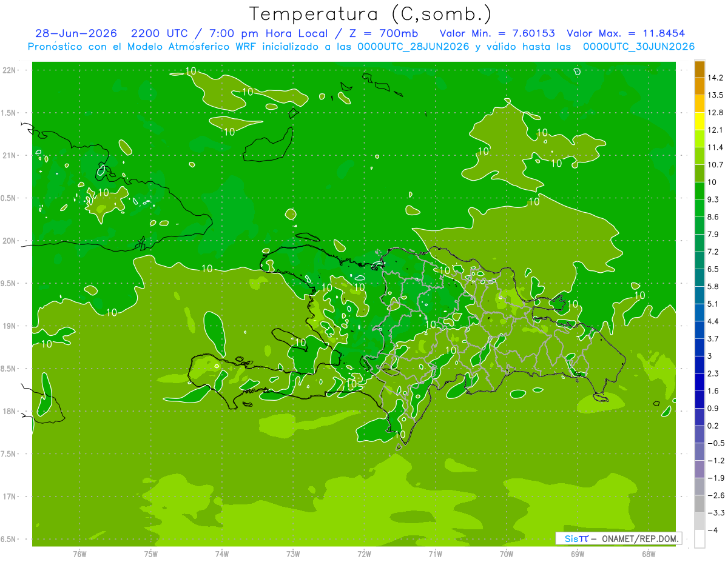The height and width of the screenshot is (562, 728).
Task: Click the 18N latitude axis label
Action: tap(10, 411)
